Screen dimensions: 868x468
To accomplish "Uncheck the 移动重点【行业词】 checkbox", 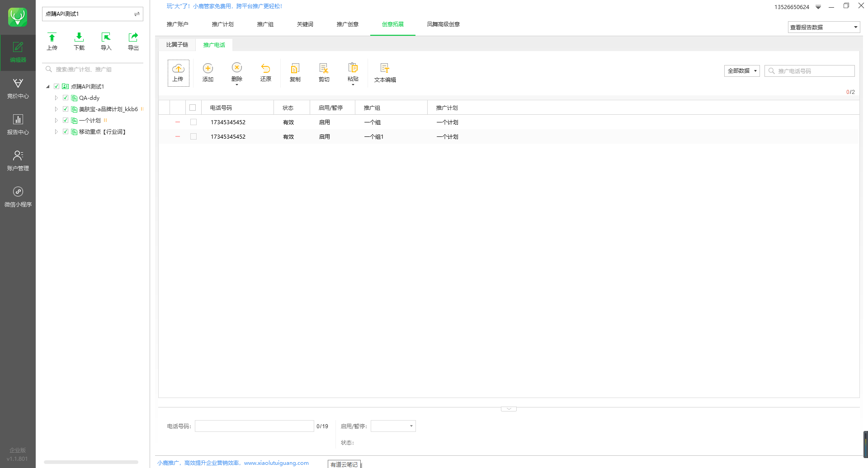I will [66, 131].
